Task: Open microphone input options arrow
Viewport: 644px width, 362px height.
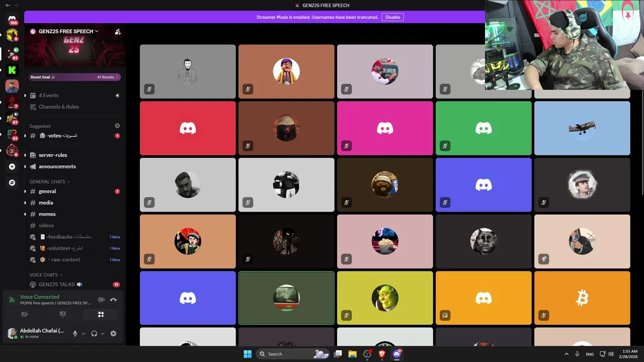Action: pyautogui.click(x=84, y=333)
